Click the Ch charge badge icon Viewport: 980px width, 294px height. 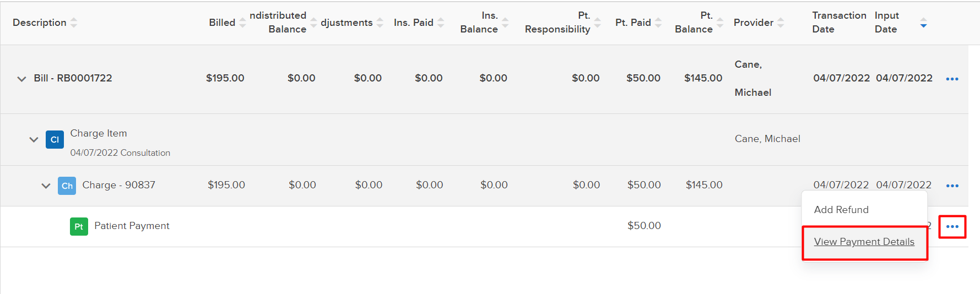point(67,186)
